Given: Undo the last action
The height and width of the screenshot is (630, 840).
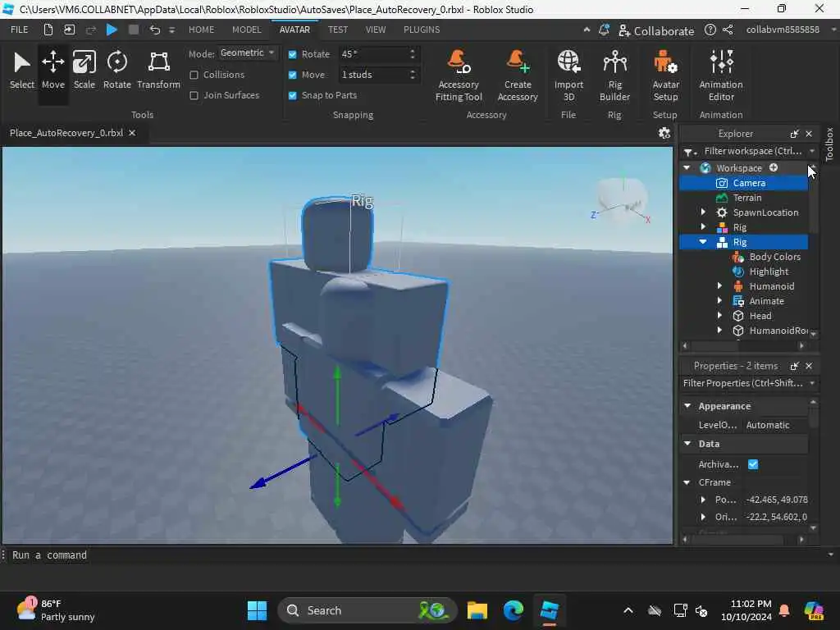Looking at the screenshot, I should tap(155, 30).
